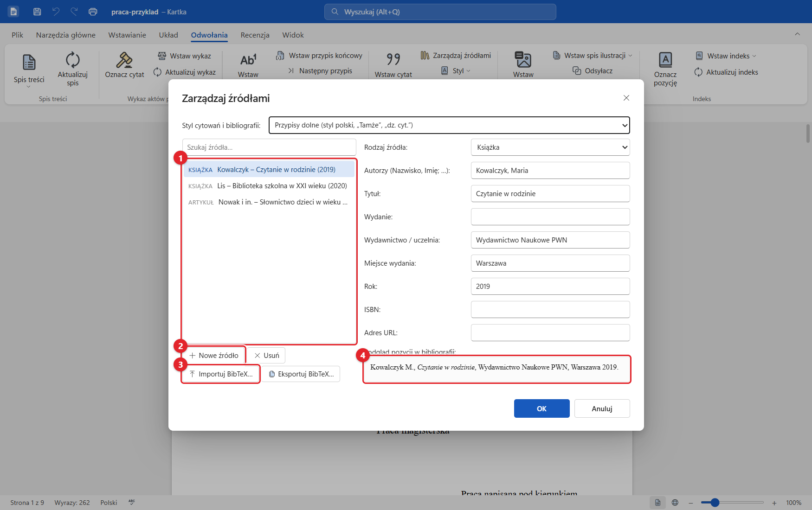Image resolution: width=812 pixels, height=510 pixels.
Task: Click the spell check icon in status bar
Action: (132, 503)
